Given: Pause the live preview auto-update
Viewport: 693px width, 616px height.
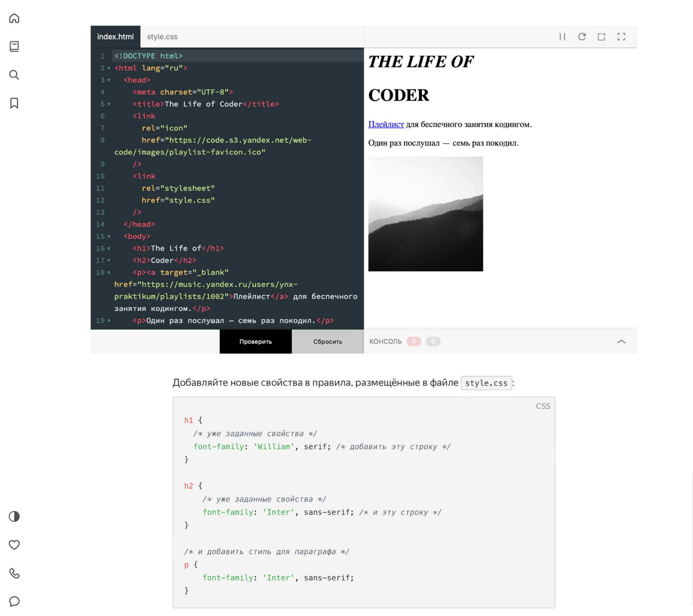Looking at the screenshot, I should point(562,37).
